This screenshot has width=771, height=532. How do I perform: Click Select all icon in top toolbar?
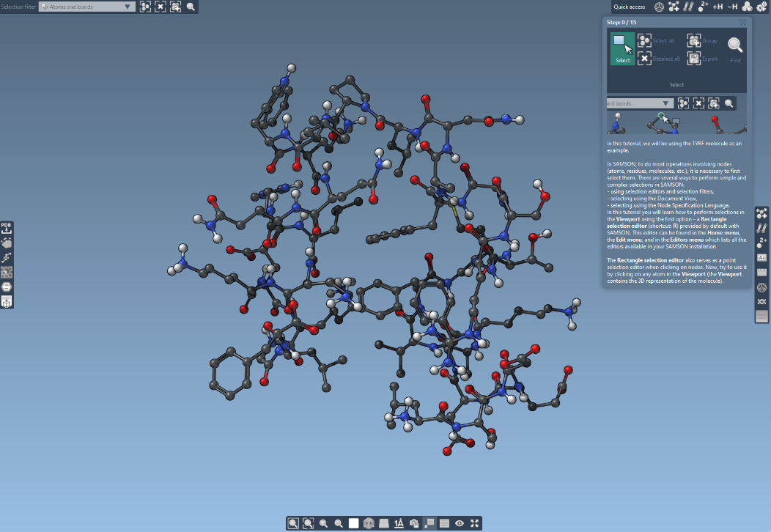pyautogui.click(x=146, y=7)
